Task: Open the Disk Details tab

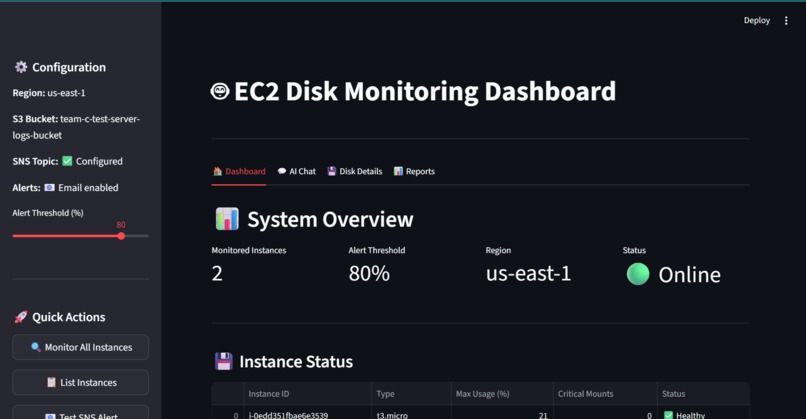Action: pyautogui.click(x=355, y=172)
